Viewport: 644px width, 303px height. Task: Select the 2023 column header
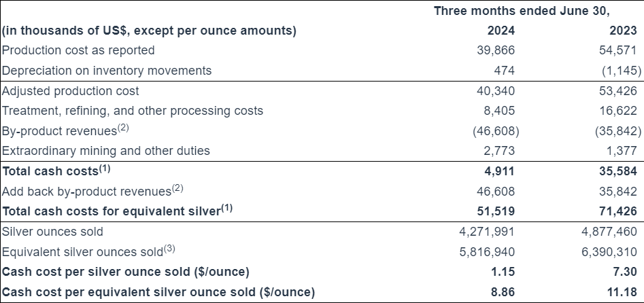(x=624, y=31)
